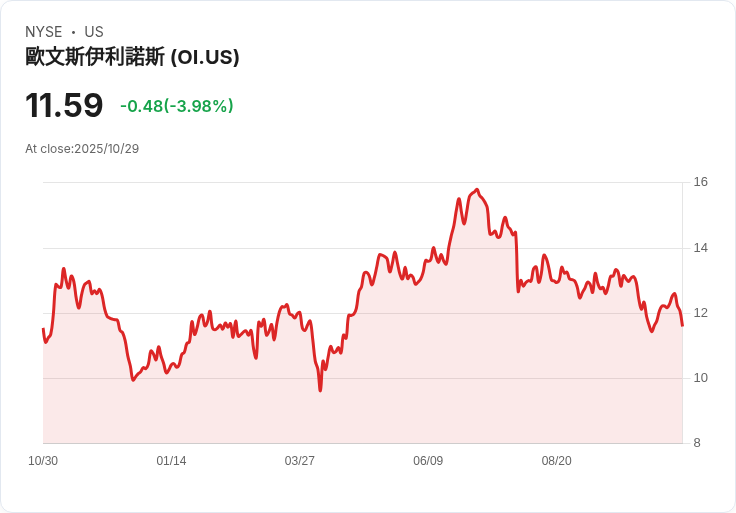This screenshot has height=513, width=736.
Task: Click the 12 price axis label
Action: click(x=701, y=313)
